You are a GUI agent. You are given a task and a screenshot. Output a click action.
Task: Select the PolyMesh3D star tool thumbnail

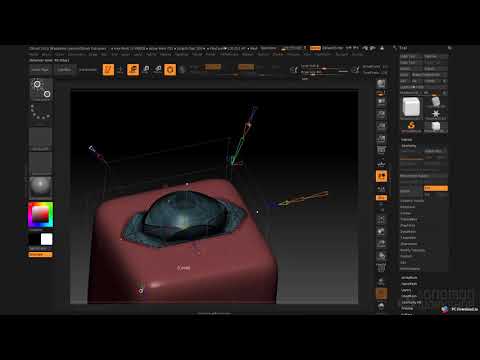(x=436, y=114)
